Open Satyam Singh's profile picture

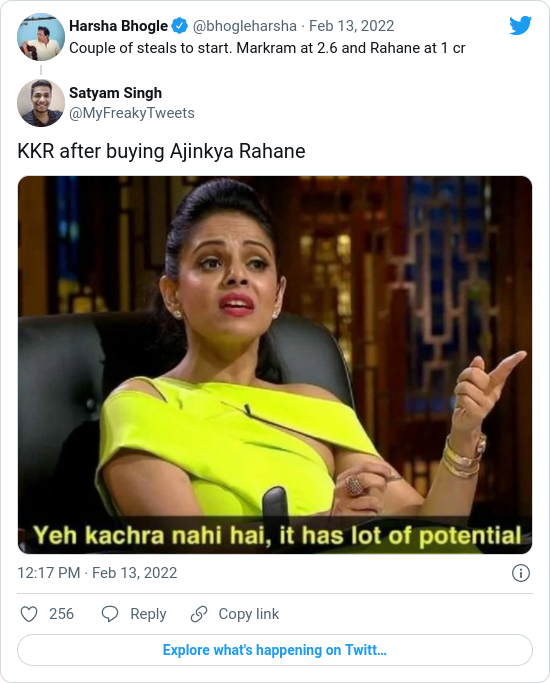click(41, 103)
